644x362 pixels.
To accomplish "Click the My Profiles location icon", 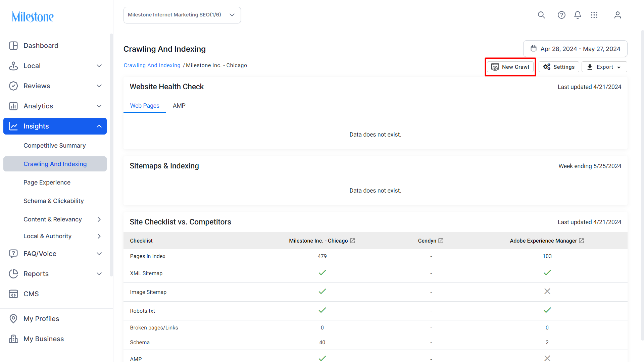I will pyautogui.click(x=13, y=319).
